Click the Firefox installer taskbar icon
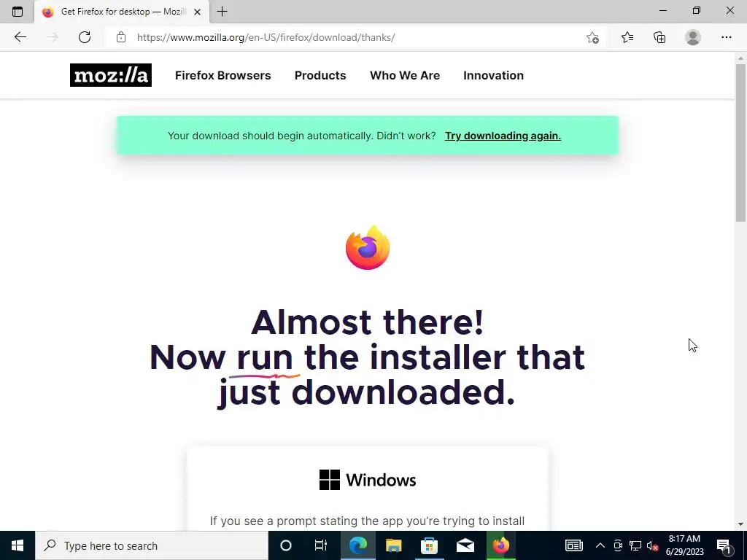This screenshot has height=560, width=747. click(x=500, y=545)
